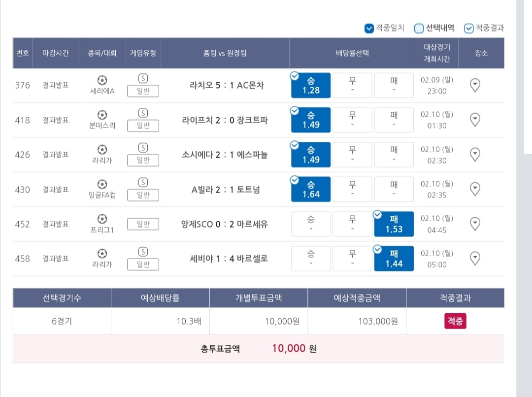The image size is (532, 397).
Task: Open location pin for match 376
Action: pyautogui.click(x=475, y=85)
